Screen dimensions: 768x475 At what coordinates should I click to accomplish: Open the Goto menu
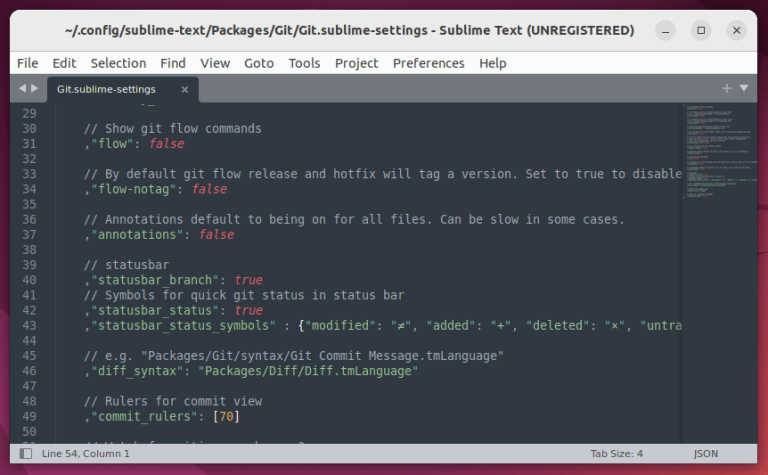point(259,63)
